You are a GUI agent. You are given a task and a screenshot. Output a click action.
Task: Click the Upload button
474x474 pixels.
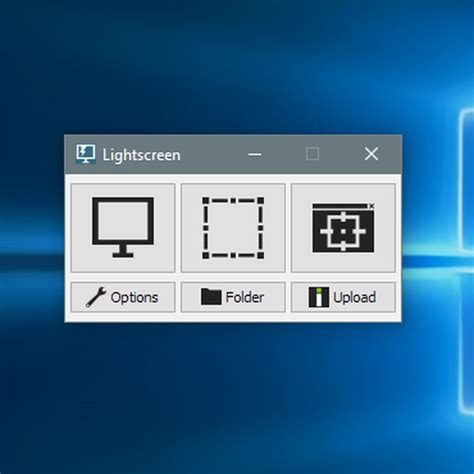click(x=343, y=297)
